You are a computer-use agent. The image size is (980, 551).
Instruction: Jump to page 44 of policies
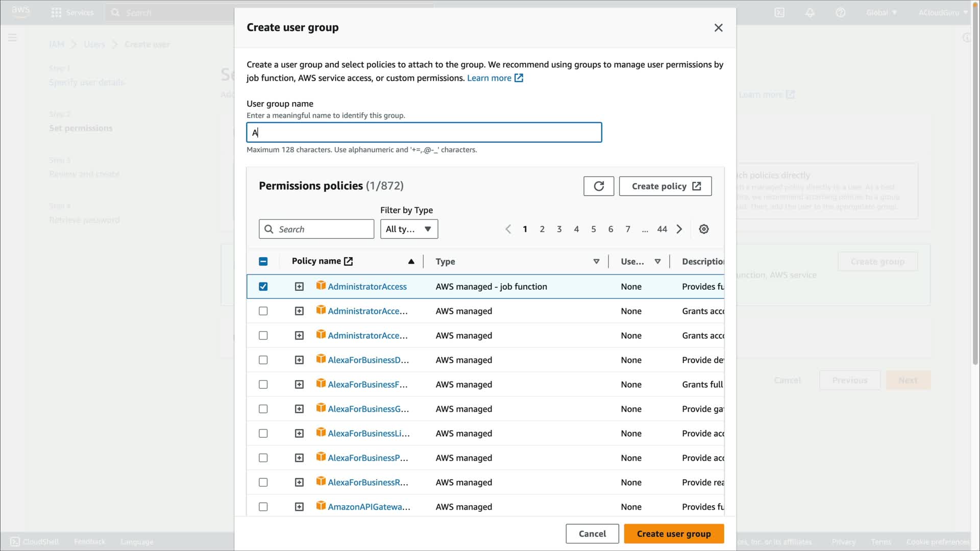662,229
